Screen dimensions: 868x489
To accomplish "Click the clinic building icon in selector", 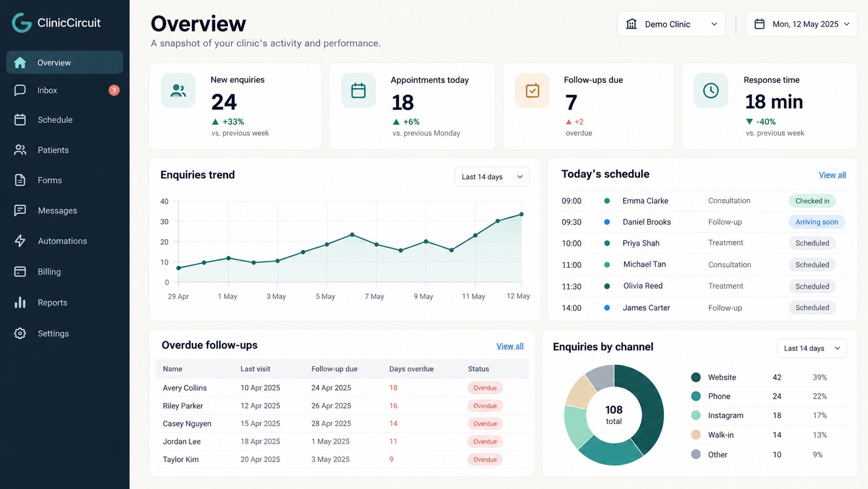I will (631, 24).
